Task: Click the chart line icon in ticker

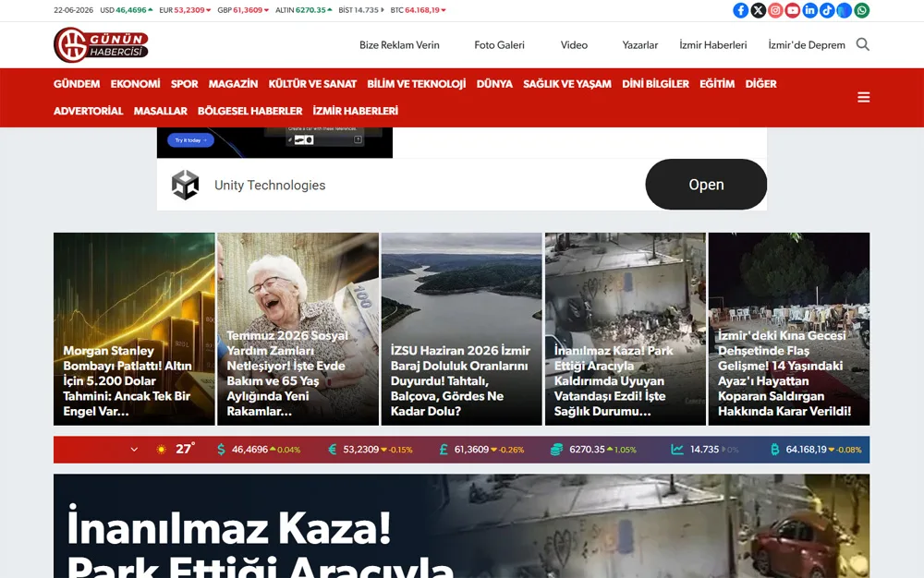Action: [677, 450]
